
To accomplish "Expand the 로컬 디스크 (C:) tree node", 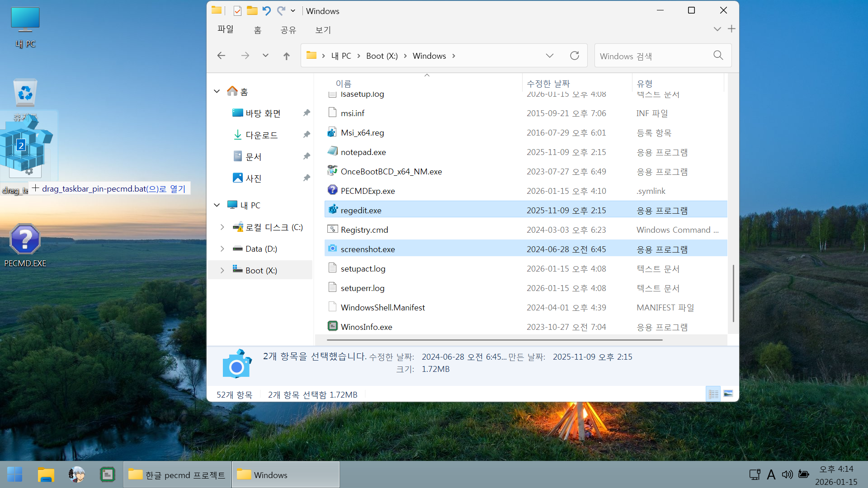I will pos(222,227).
